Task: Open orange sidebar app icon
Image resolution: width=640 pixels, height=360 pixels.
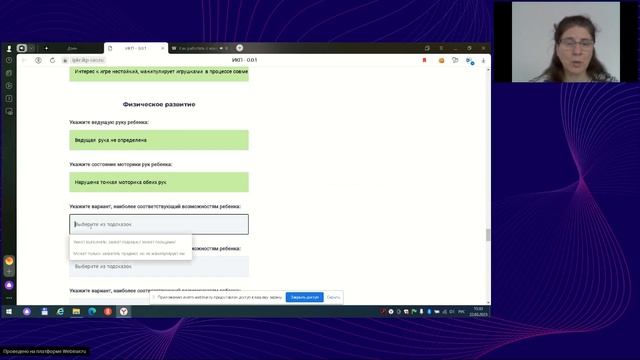Action: (x=9, y=260)
